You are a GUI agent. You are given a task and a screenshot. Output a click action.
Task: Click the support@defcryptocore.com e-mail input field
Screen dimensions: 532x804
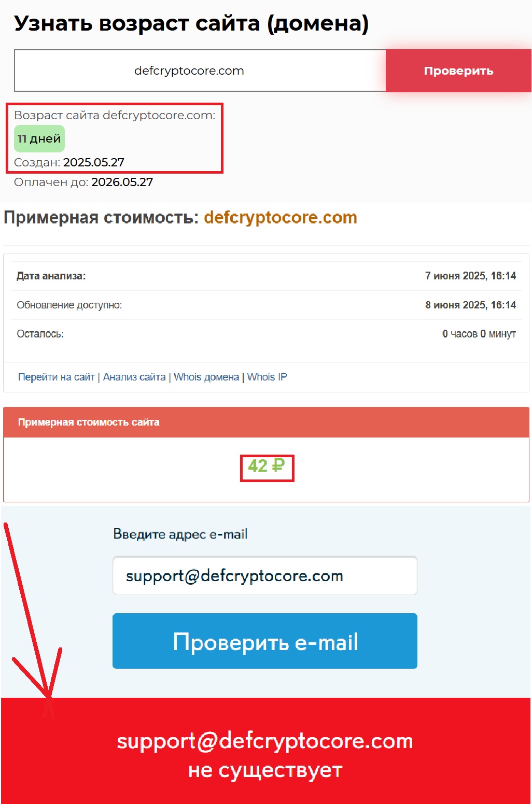(265, 576)
